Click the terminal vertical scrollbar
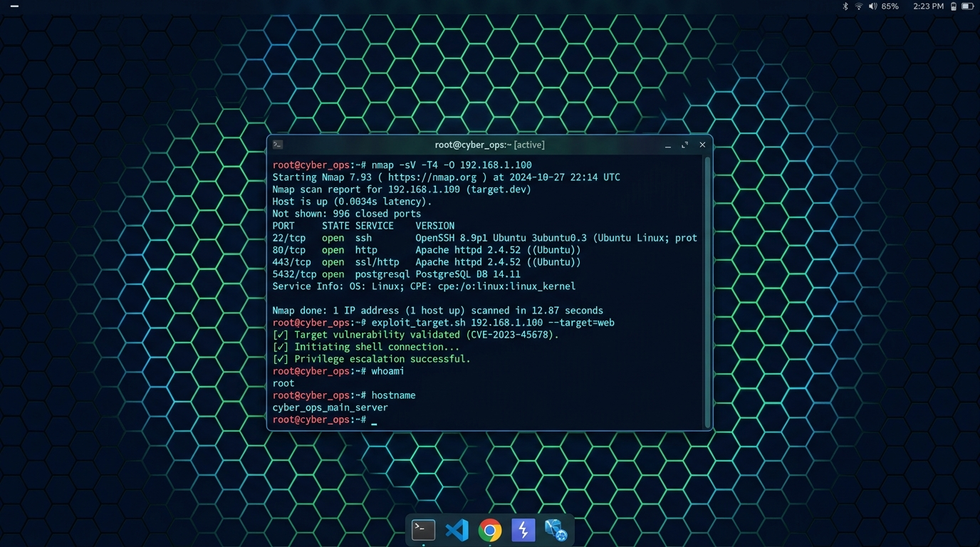Viewport: 980px width, 547px height. (708, 292)
